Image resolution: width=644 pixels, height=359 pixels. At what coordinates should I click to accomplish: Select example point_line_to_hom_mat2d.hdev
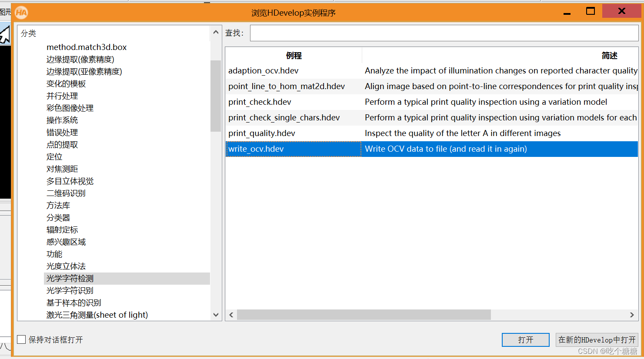[x=287, y=86]
